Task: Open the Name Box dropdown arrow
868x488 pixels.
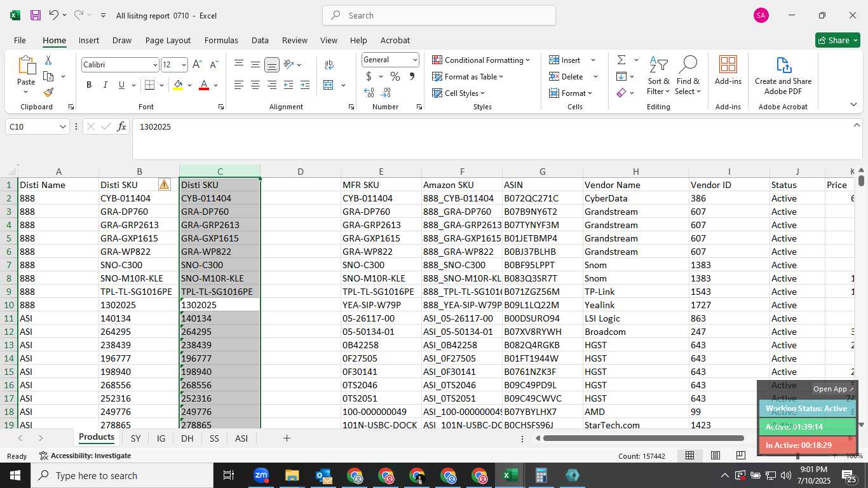Action: [x=62, y=127]
